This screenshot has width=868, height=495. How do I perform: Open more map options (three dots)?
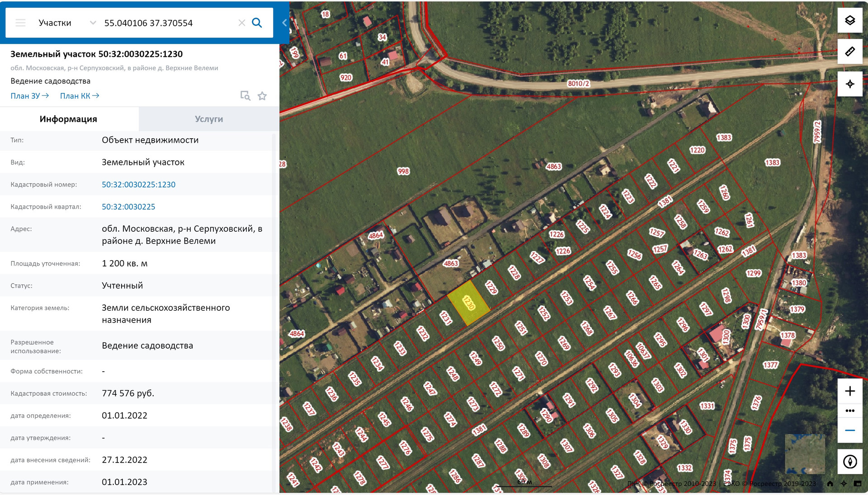[850, 411]
